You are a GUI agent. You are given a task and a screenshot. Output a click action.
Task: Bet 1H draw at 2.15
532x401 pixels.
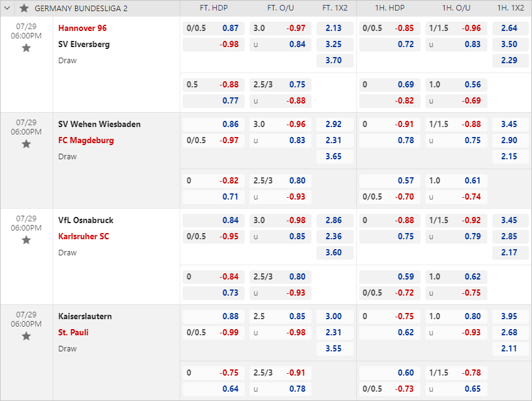click(510, 157)
